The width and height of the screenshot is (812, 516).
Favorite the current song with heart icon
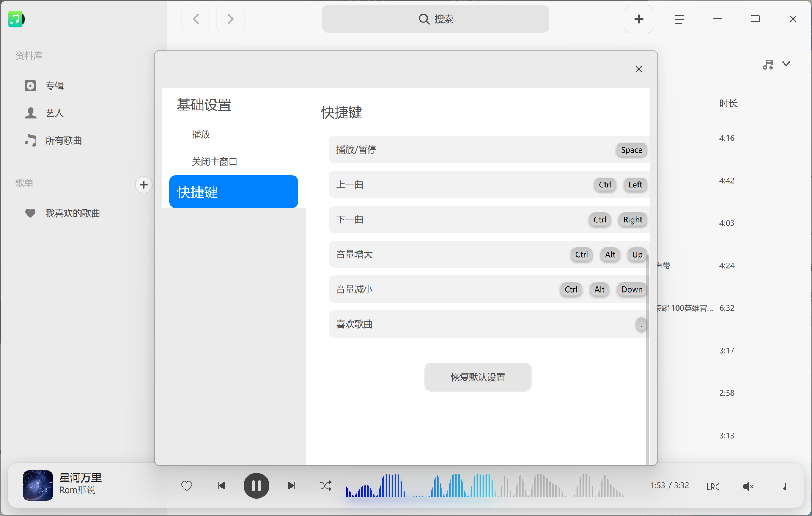(187, 486)
